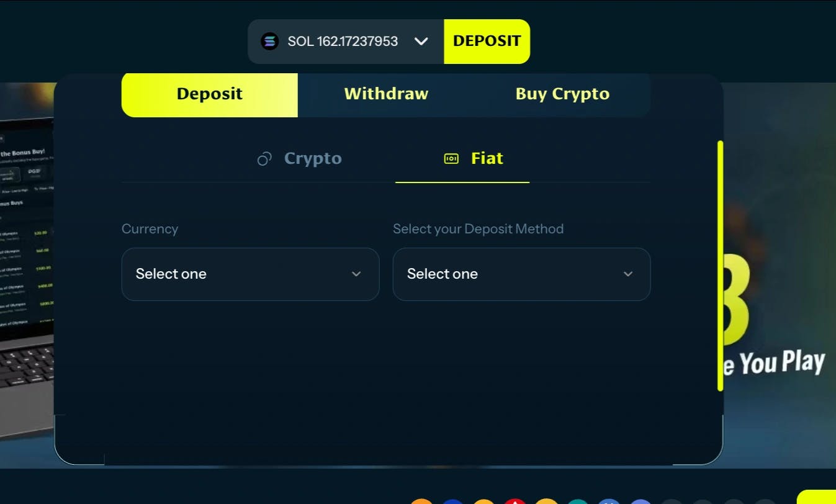
Task: Click the yellow vertical scrollbar of the modal
Action: tap(720, 266)
